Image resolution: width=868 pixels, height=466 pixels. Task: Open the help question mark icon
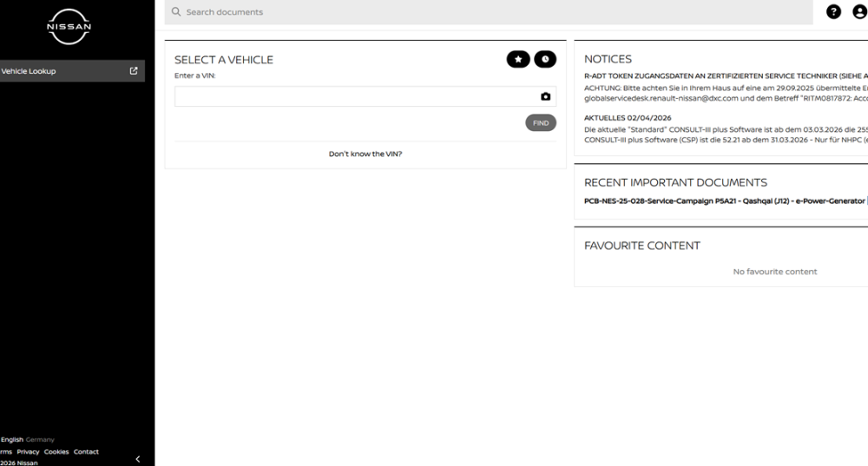(x=833, y=11)
